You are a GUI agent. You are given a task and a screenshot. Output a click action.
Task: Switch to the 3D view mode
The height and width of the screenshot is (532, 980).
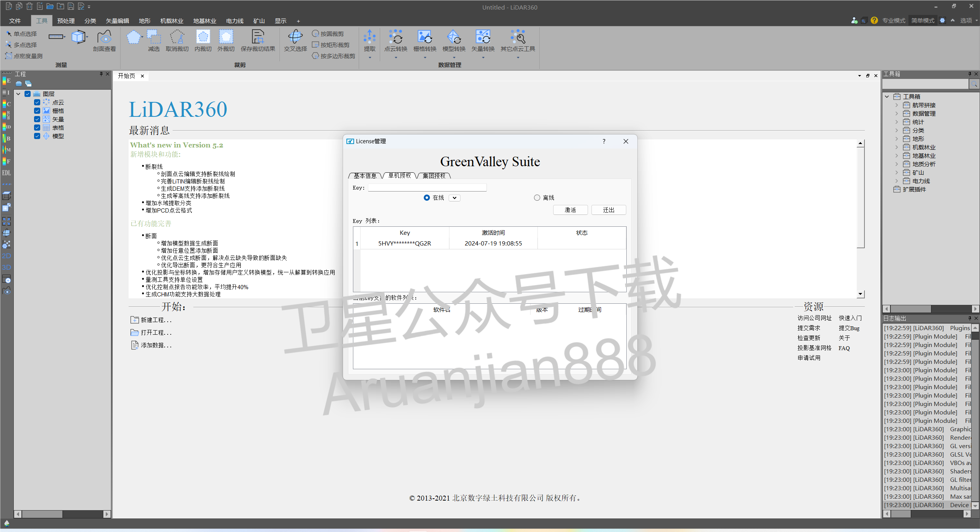pos(7,267)
